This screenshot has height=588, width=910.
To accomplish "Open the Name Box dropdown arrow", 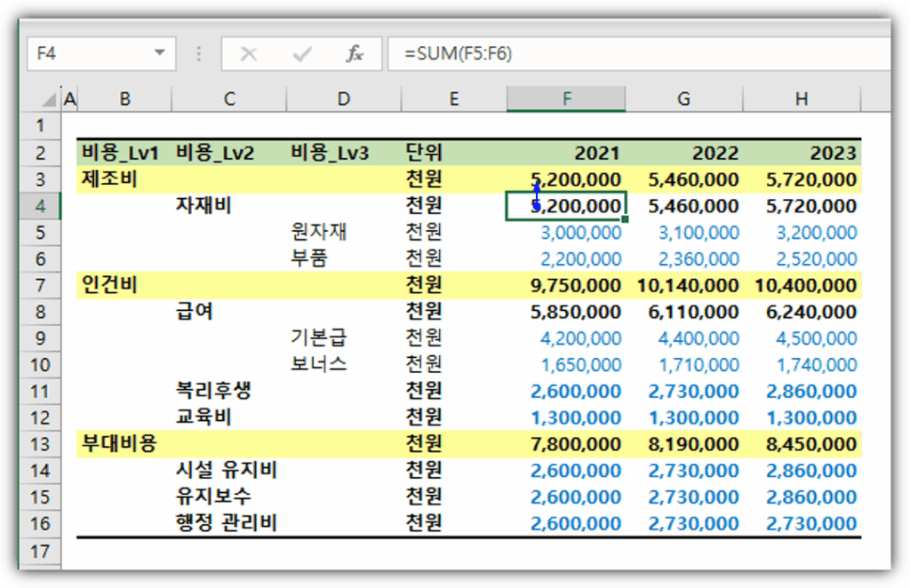I will pyautogui.click(x=159, y=53).
